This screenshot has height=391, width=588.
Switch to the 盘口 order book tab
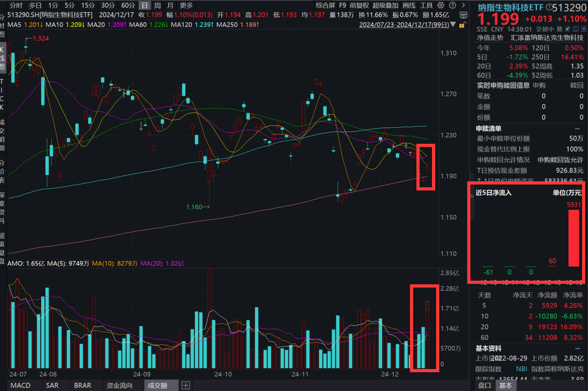tap(485, 386)
